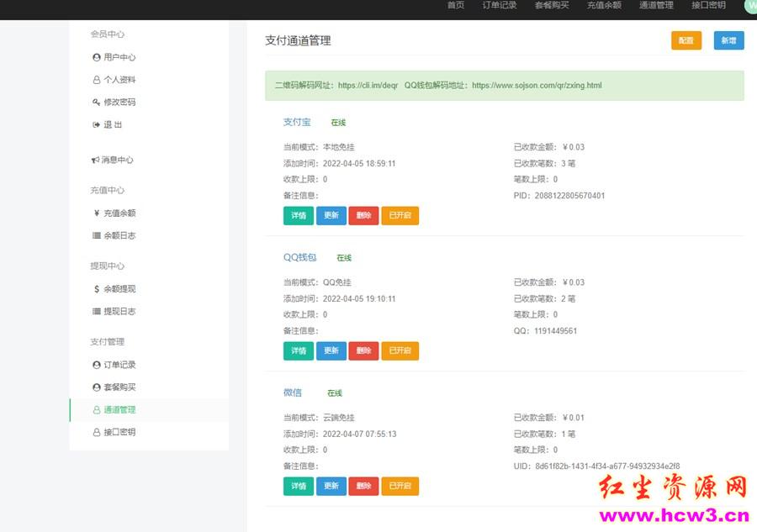Image resolution: width=757 pixels, height=532 pixels.
Task: Toggle 已开启 for the 微信 channel
Action: click(x=400, y=486)
